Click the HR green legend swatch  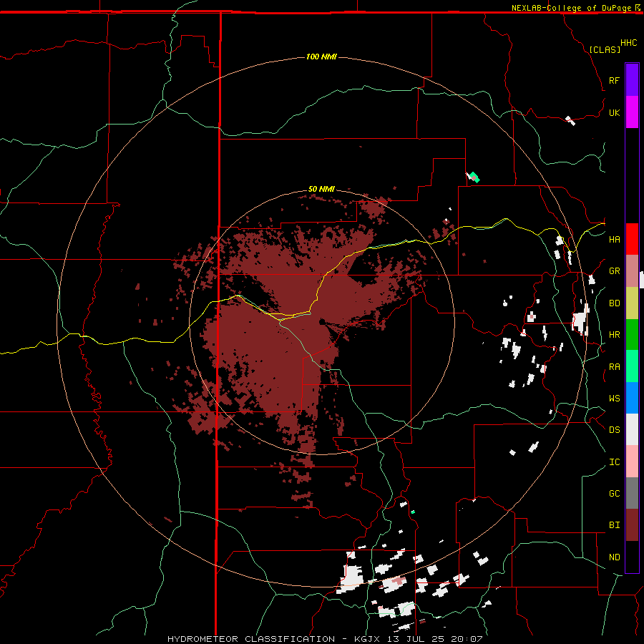tap(632, 335)
